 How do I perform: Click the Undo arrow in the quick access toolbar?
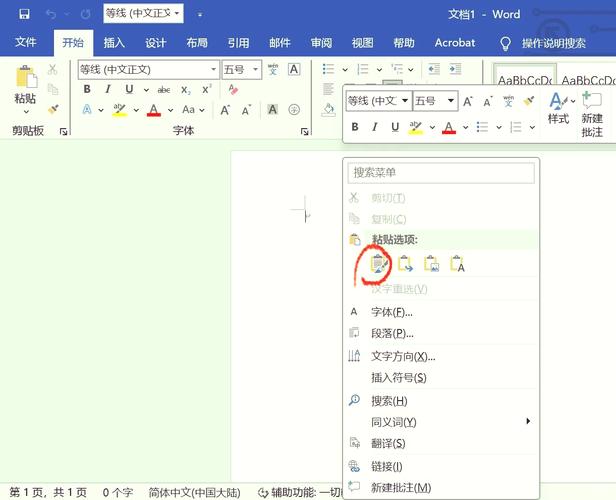(x=51, y=15)
